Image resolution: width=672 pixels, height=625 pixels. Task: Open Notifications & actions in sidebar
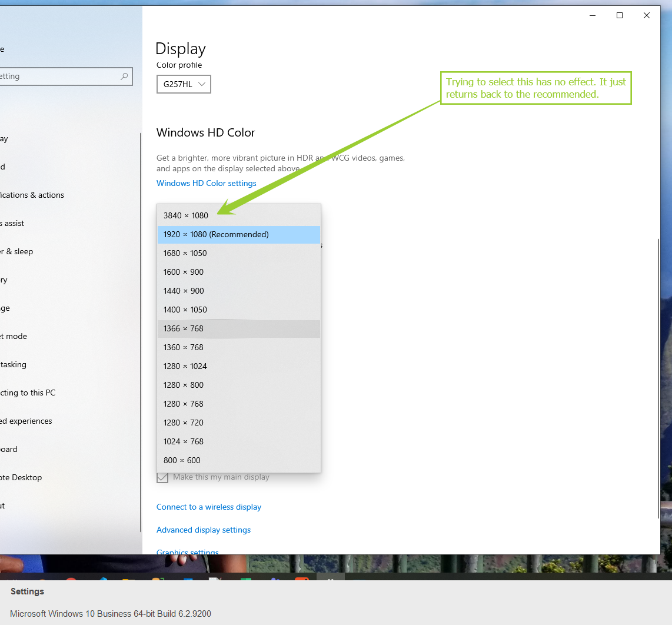[x=32, y=195]
